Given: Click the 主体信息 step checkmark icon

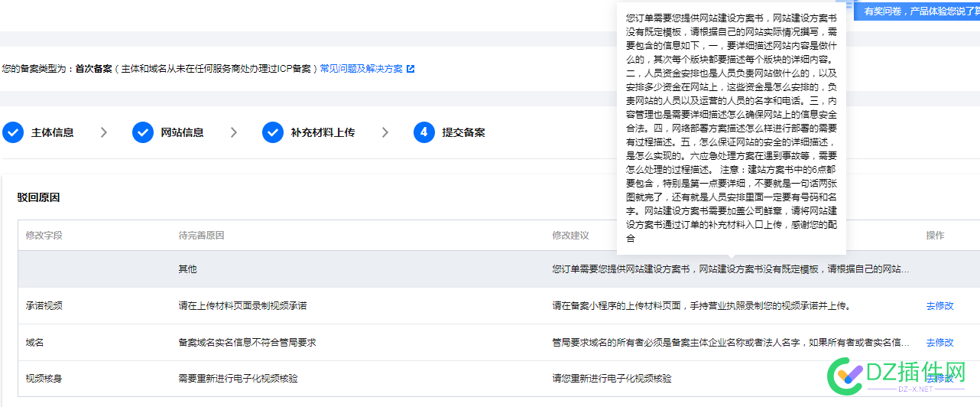Looking at the screenshot, I should [x=13, y=132].
